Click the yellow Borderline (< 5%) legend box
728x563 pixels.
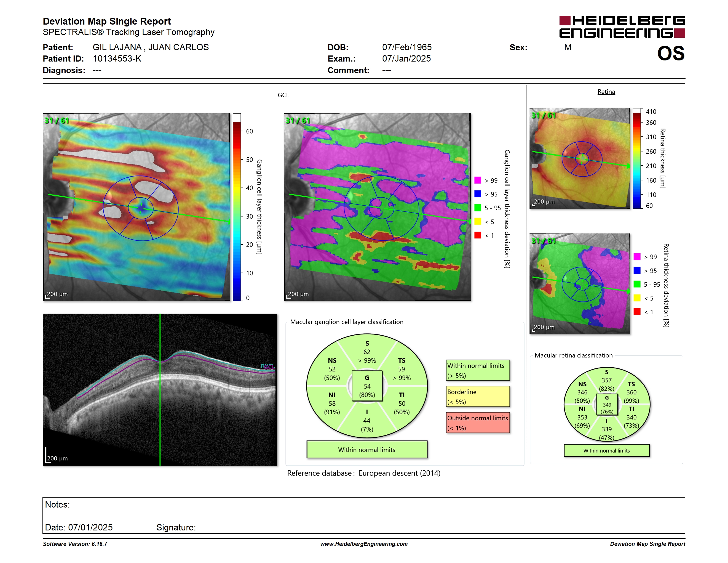(x=478, y=397)
